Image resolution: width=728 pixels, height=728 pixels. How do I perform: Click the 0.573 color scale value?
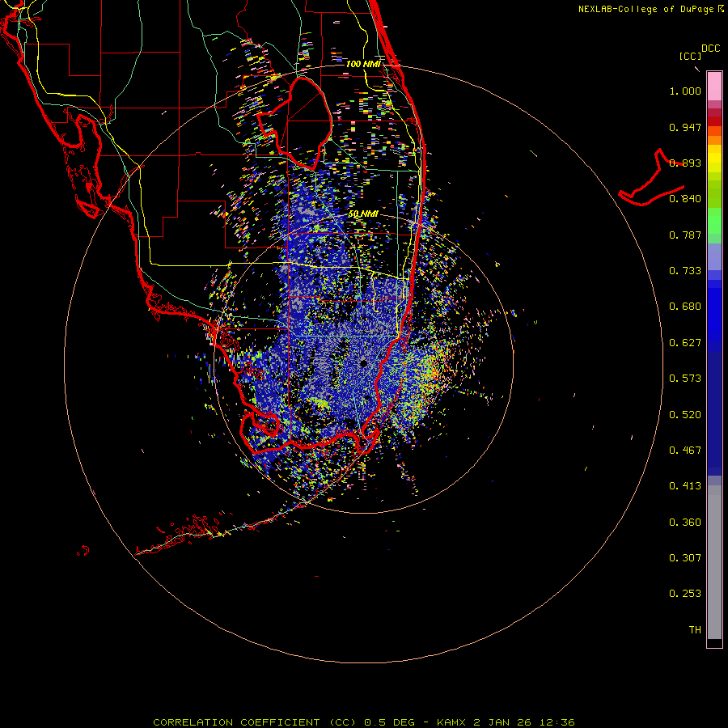[x=685, y=379]
